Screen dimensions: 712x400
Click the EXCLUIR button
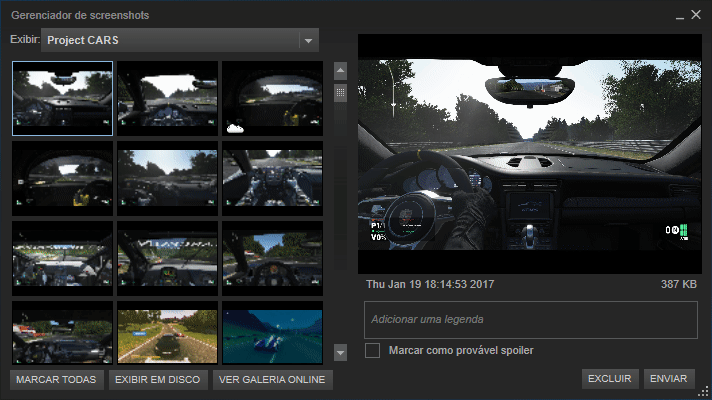610,379
